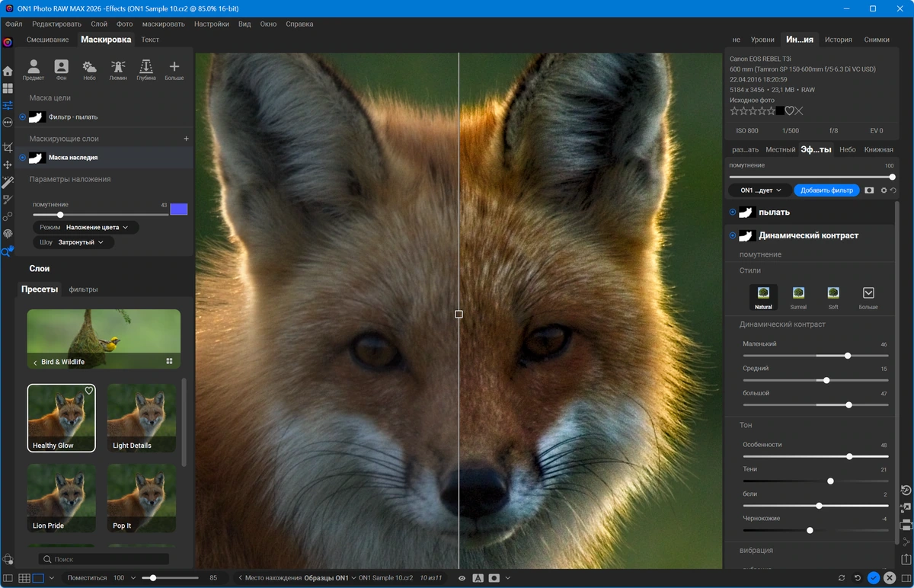The image size is (914, 588).
Task: Open the preset grid view icon on Bird & Wildlife
Action: (x=170, y=361)
